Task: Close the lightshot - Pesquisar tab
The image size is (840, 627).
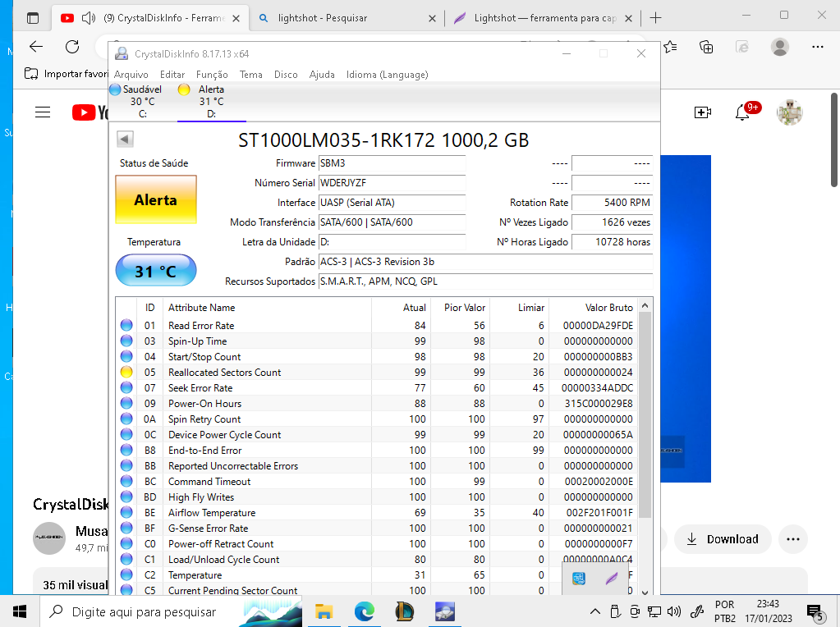Action: coord(432,18)
